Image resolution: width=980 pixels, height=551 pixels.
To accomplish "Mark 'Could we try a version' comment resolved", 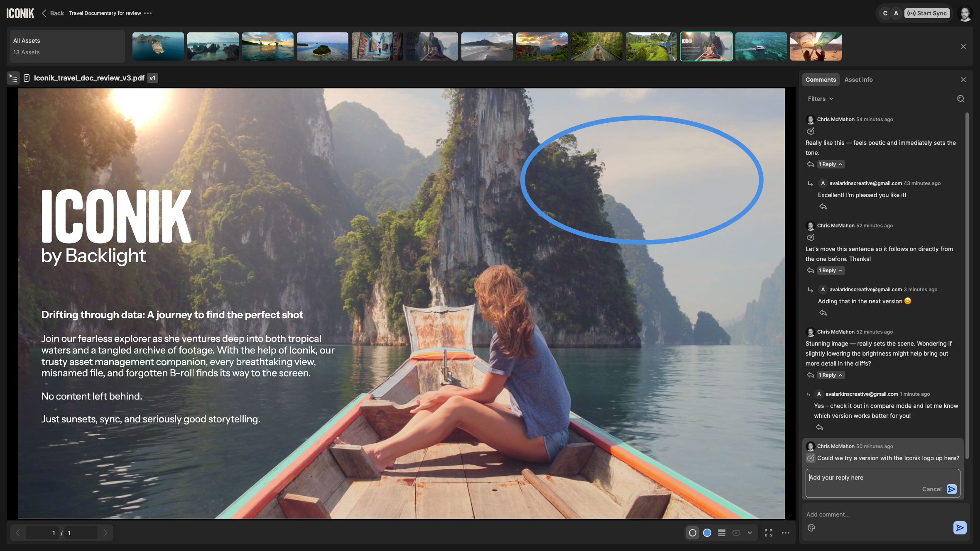I will [x=811, y=458].
